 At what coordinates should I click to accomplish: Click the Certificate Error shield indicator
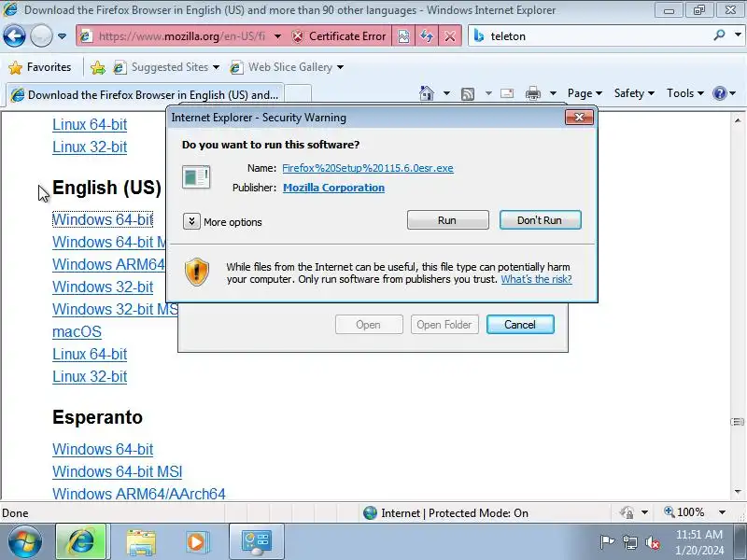click(338, 36)
